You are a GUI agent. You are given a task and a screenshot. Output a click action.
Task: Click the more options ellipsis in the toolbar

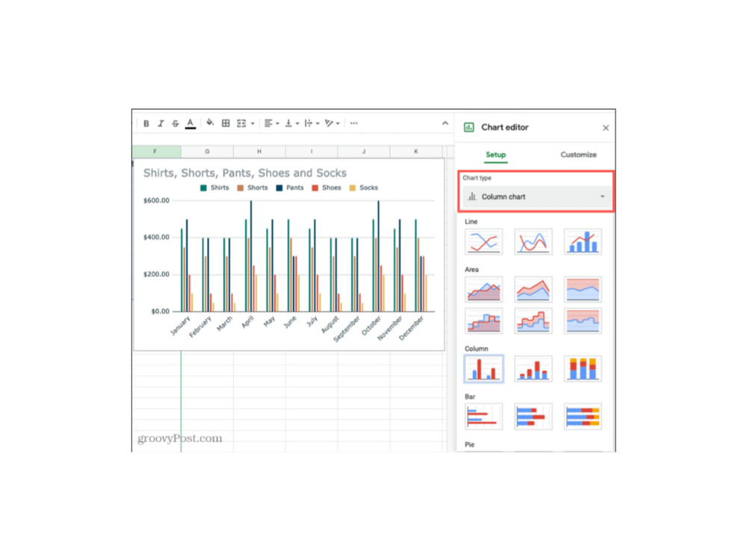[x=353, y=122]
